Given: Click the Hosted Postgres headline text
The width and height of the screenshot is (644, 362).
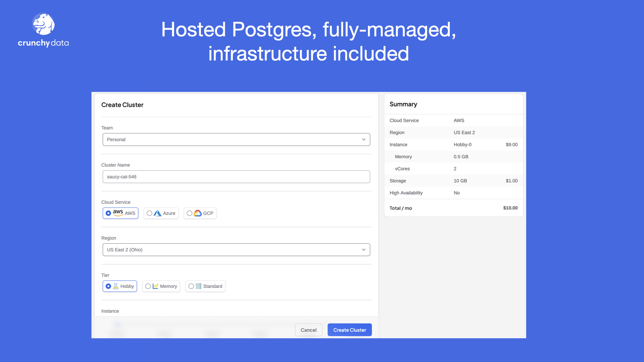Looking at the screenshot, I should 309,41.
